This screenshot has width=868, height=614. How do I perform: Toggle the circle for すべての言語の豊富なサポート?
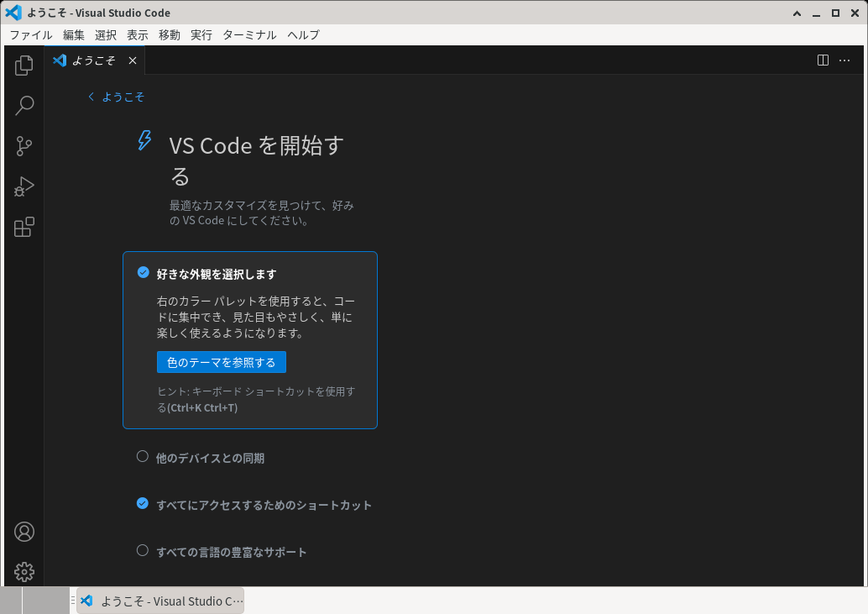coord(142,550)
